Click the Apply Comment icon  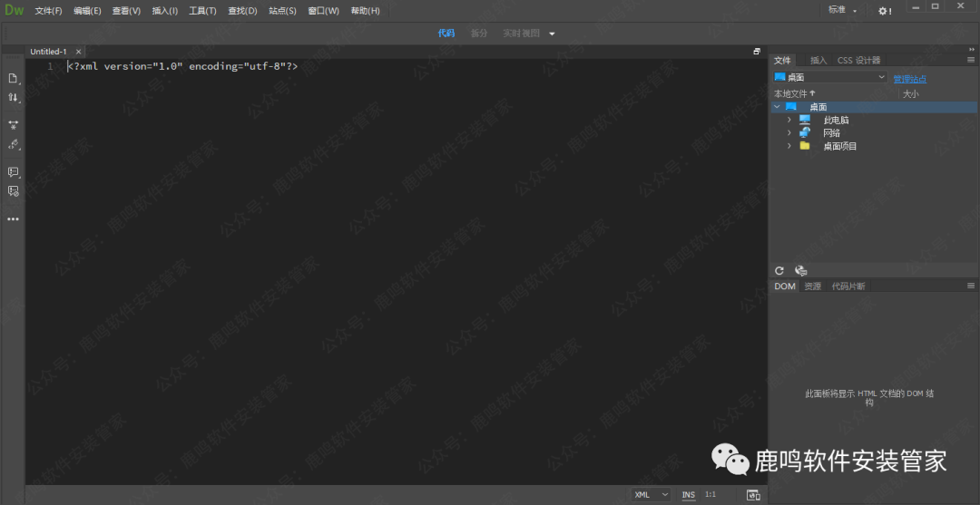pos(13,171)
